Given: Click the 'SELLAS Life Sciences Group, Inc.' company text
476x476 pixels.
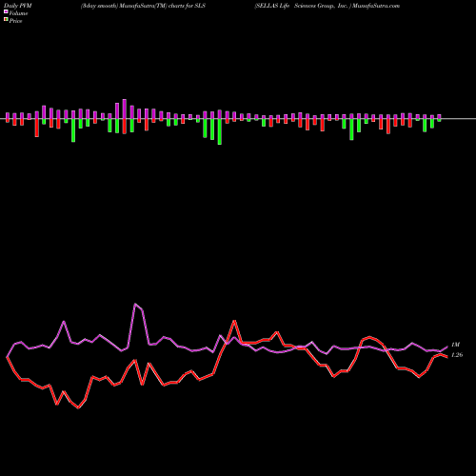Looking at the screenshot, I should 302,6.
